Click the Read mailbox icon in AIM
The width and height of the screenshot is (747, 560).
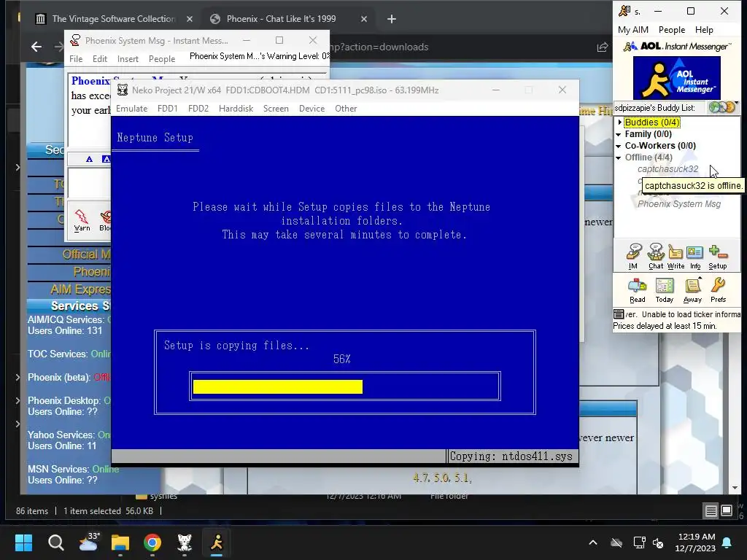pyautogui.click(x=637, y=290)
